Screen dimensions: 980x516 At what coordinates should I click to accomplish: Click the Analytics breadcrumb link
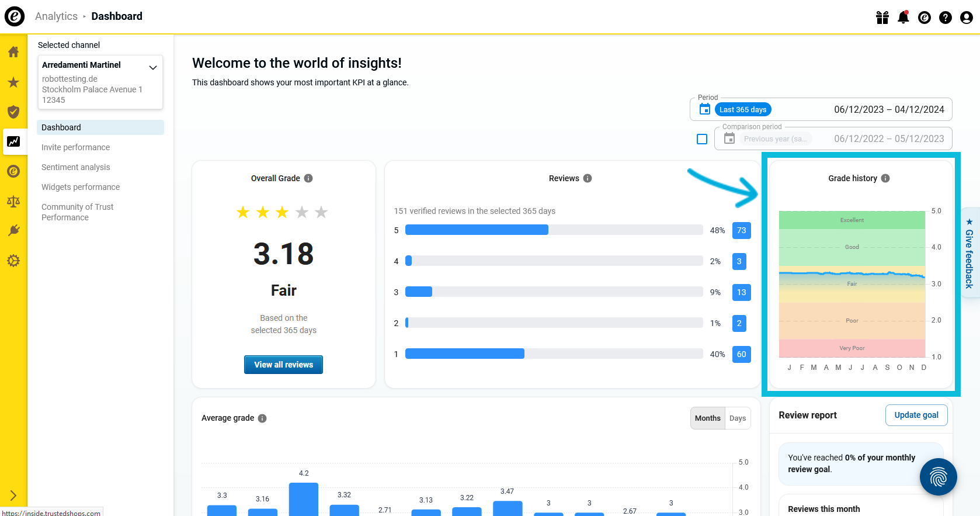click(x=56, y=16)
